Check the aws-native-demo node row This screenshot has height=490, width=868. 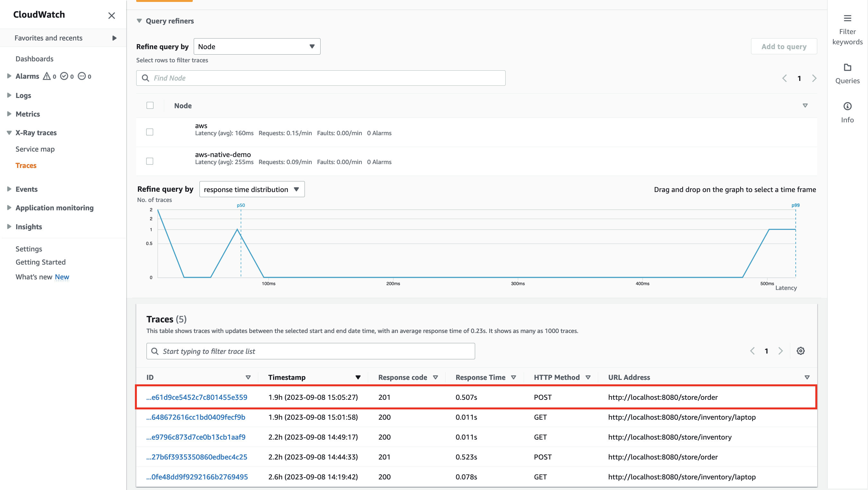coord(150,161)
